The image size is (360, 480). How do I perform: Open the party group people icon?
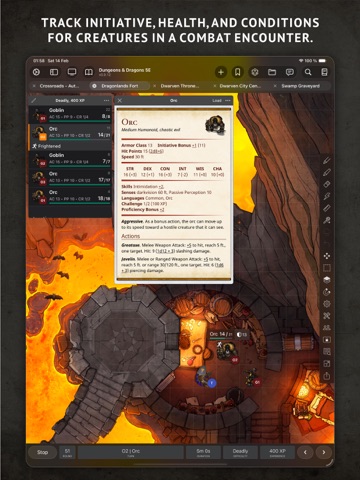pos(327,328)
